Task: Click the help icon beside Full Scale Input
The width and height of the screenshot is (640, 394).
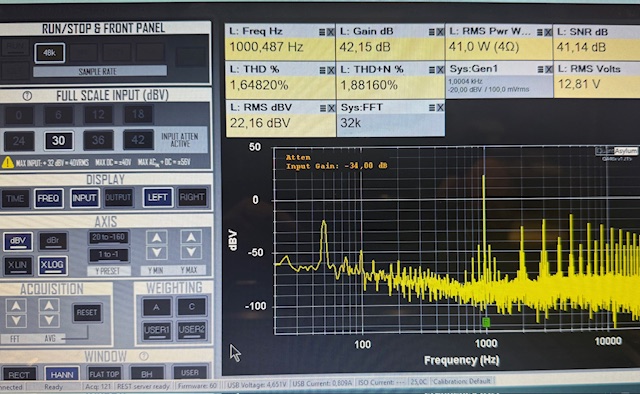Action: (x=27, y=96)
